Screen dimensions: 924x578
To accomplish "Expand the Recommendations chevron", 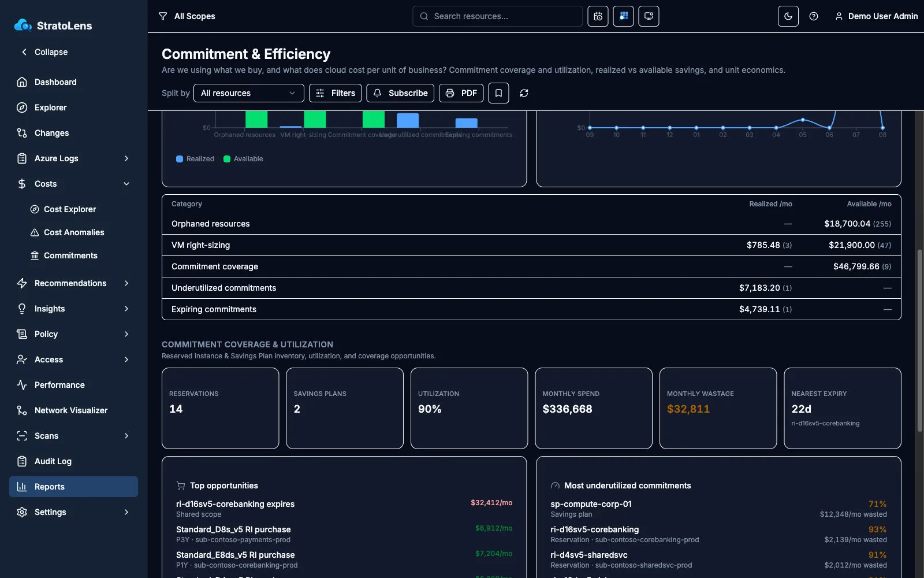I will click(x=126, y=283).
